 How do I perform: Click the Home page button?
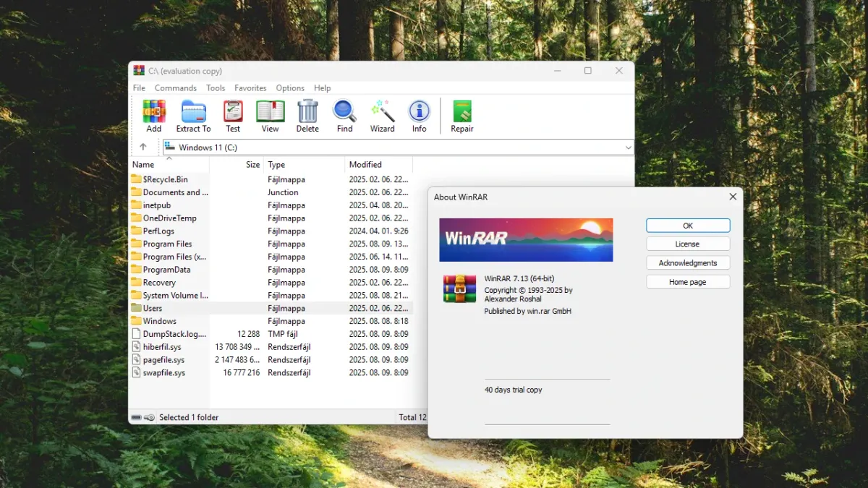[687, 282]
